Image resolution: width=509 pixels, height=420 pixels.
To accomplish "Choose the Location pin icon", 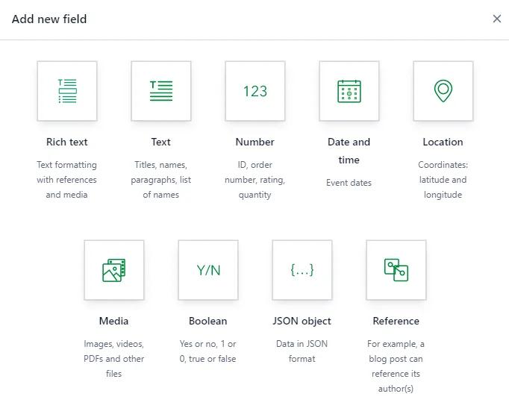I will coord(443,91).
